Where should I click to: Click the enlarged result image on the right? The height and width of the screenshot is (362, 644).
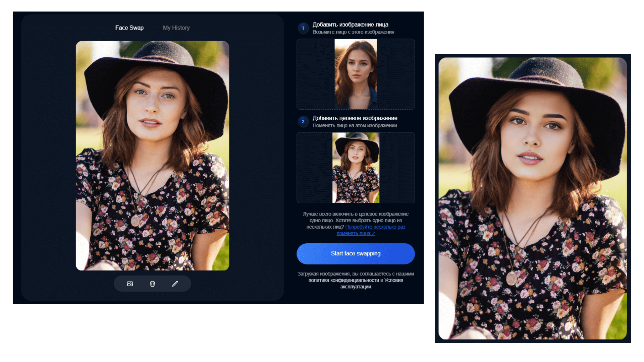tap(533, 198)
